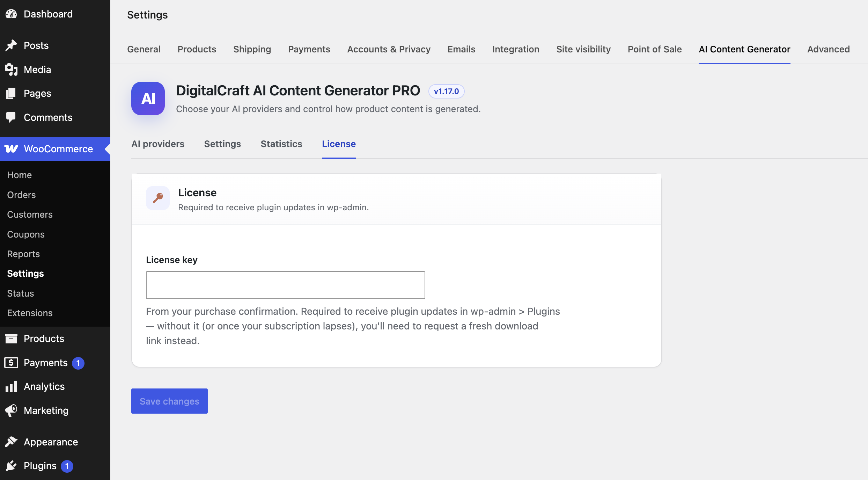
Task: Switch to the Advanced tab
Action: [829, 49]
